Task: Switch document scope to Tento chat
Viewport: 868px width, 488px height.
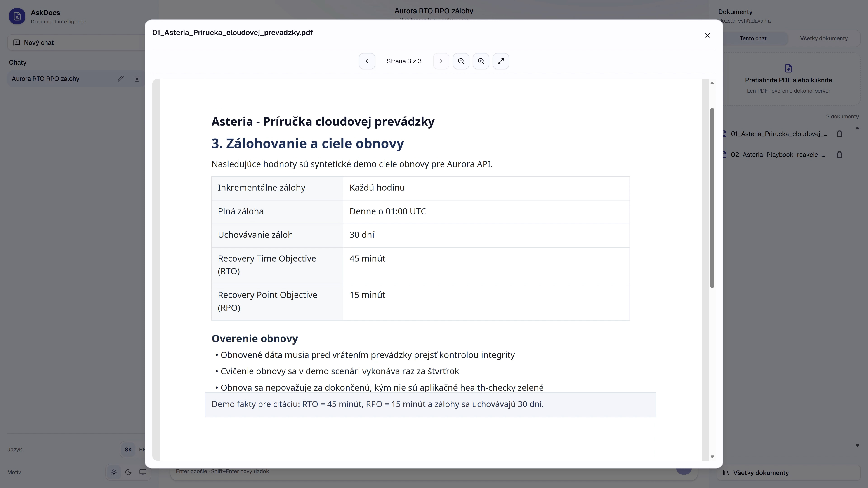Action: [753, 38]
